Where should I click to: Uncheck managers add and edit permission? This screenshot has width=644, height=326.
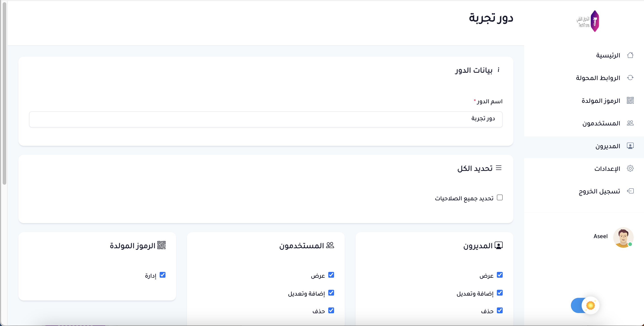(x=500, y=292)
